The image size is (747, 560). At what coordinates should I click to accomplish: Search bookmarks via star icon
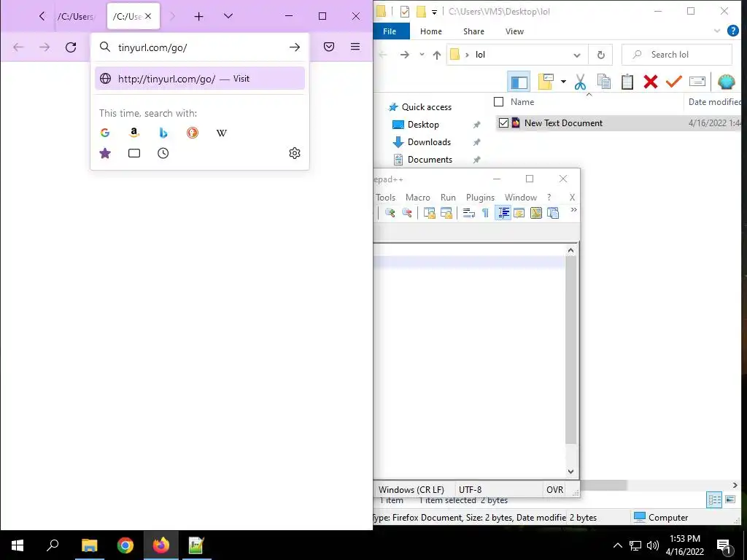tap(105, 153)
